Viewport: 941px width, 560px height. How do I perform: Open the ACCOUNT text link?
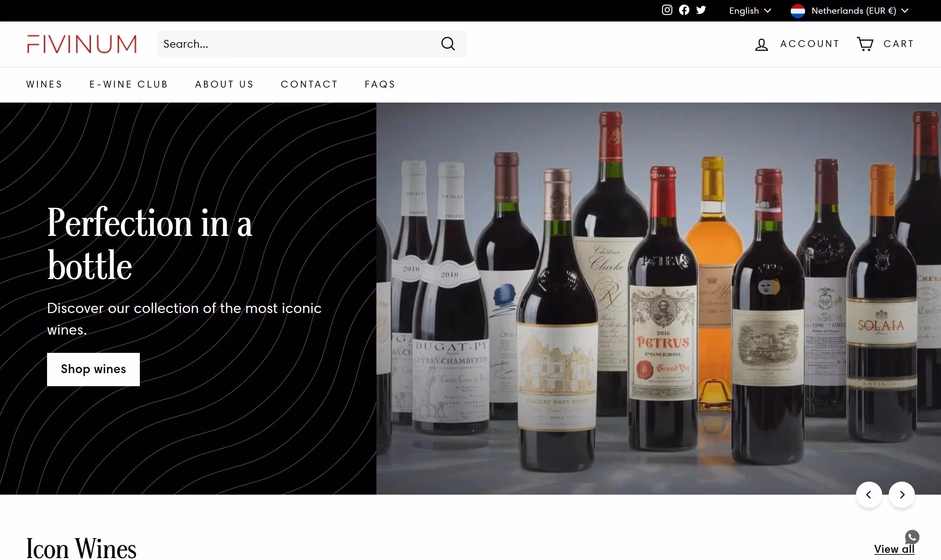pyautogui.click(x=810, y=44)
